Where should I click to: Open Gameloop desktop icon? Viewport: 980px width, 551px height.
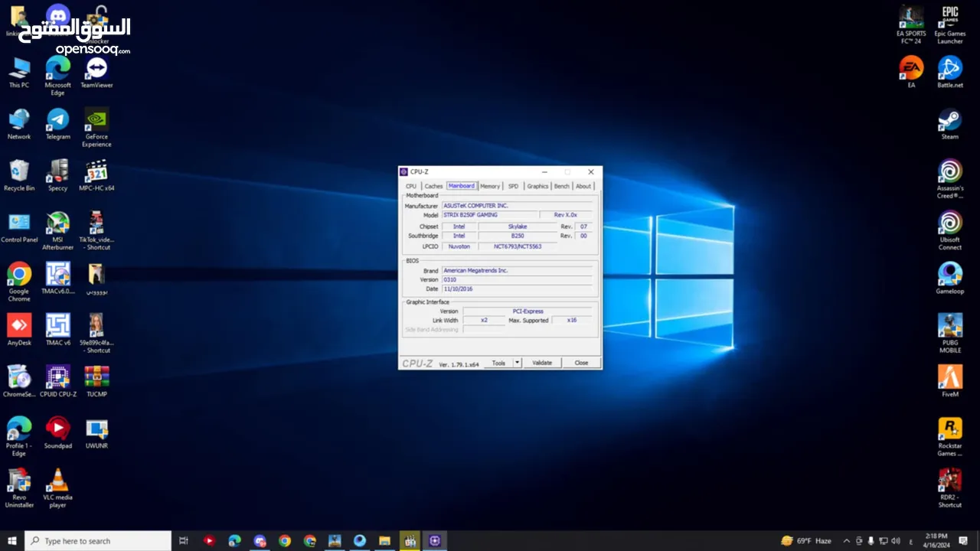tap(950, 279)
